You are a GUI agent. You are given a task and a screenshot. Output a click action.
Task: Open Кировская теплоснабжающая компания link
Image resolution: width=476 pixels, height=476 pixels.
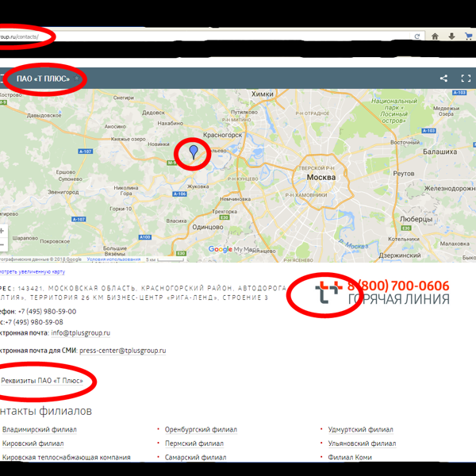[67, 457]
